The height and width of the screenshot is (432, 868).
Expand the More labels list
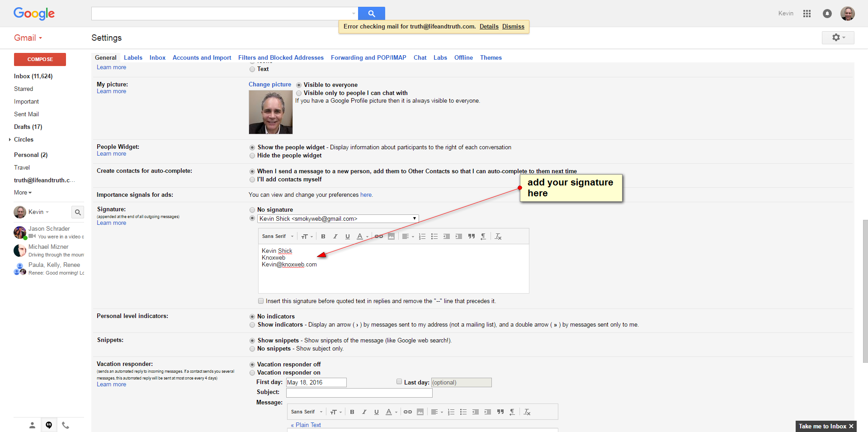[x=23, y=193]
